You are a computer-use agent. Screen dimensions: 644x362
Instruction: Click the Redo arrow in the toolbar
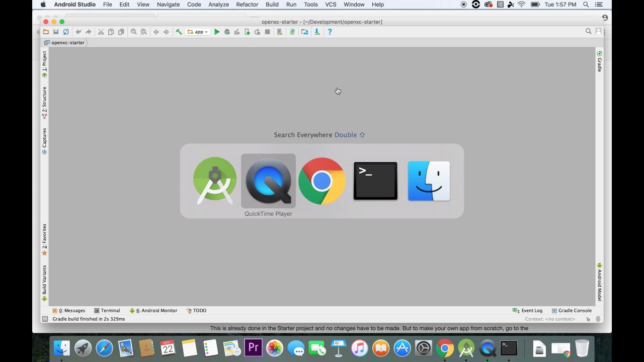[x=89, y=32]
